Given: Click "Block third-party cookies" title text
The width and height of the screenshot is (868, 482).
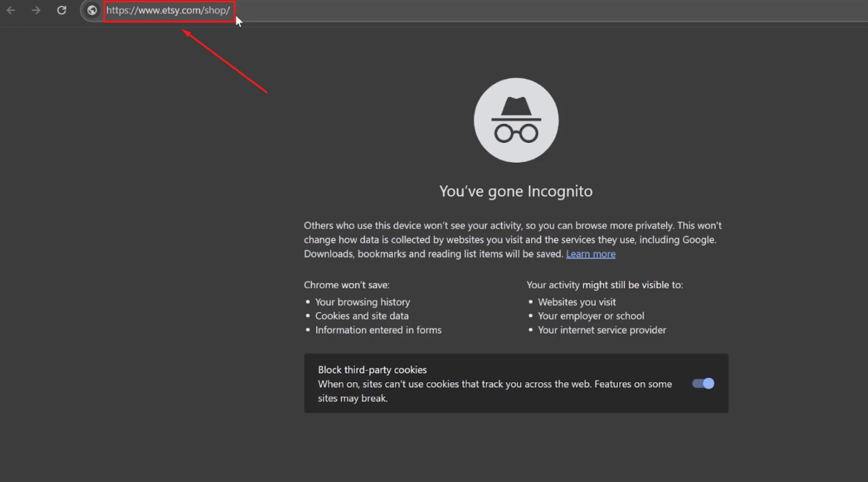Looking at the screenshot, I should click(x=373, y=370).
